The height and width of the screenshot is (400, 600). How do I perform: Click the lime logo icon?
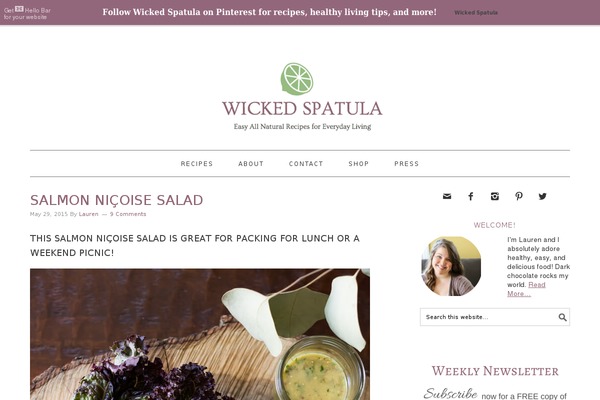point(297,79)
